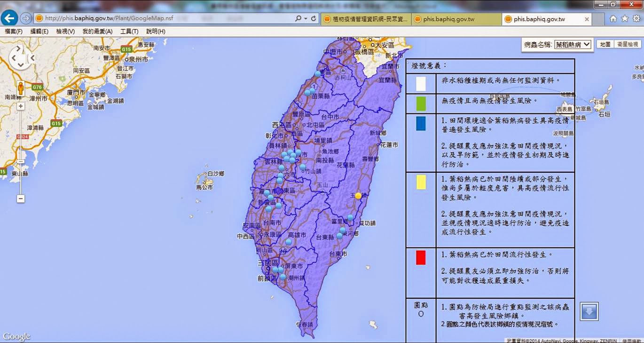
Task: Zoom out with the map minus button
Action: (21, 199)
